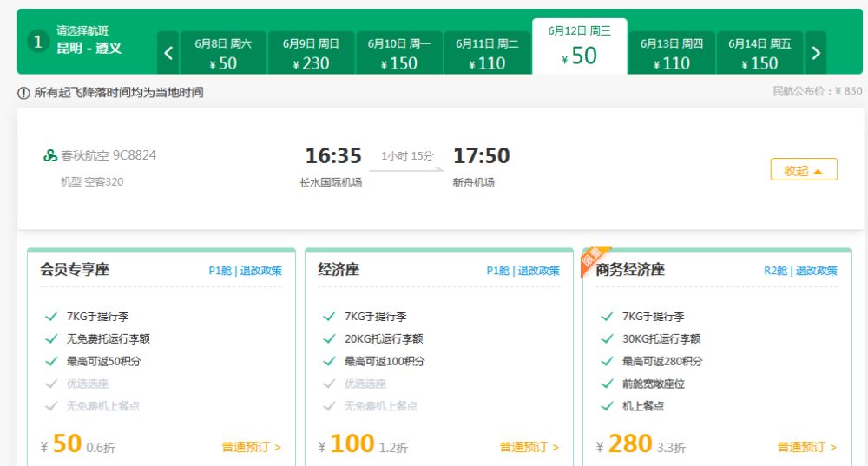The height and width of the screenshot is (466, 868).
Task: Collapse flight details with 收起 button
Action: click(804, 170)
